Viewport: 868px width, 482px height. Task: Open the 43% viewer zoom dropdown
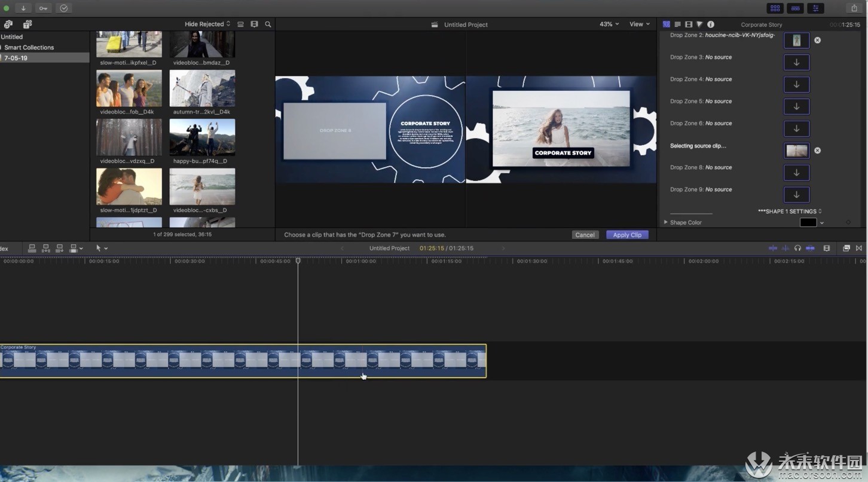click(x=609, y=24)
